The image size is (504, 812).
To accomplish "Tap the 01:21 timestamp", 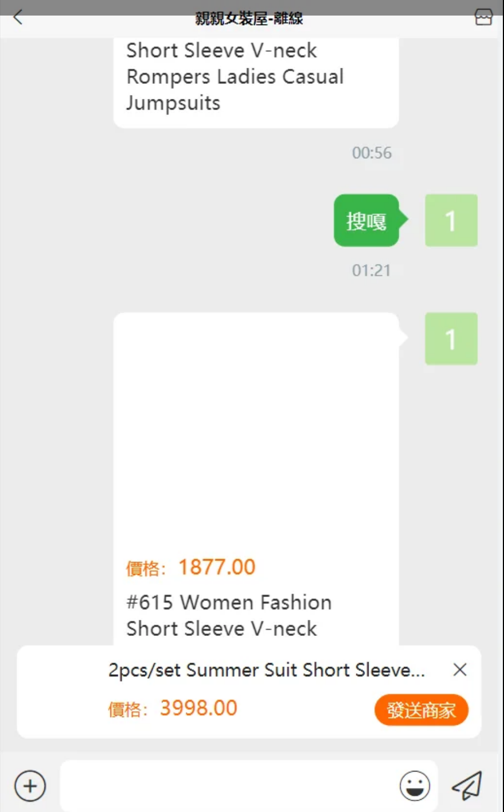I will [x=371, y=270].
